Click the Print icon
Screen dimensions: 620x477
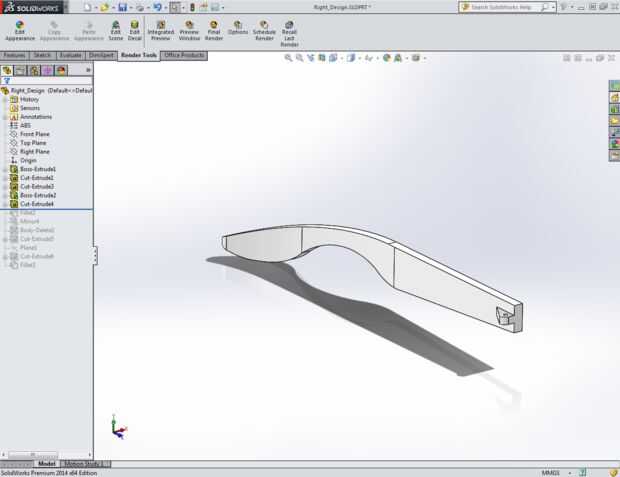(140, 7)
